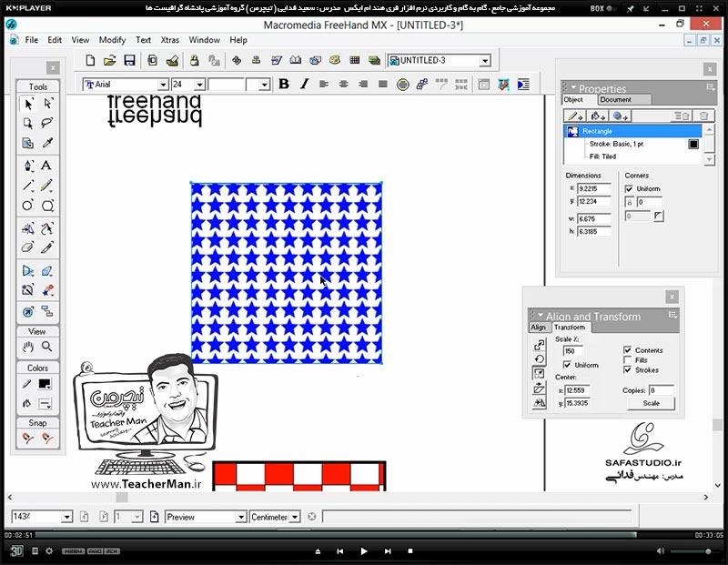This screenshot has height=565, width=728.
Task: Open KMPlayer settings gear
Action: tap(49, 551)
